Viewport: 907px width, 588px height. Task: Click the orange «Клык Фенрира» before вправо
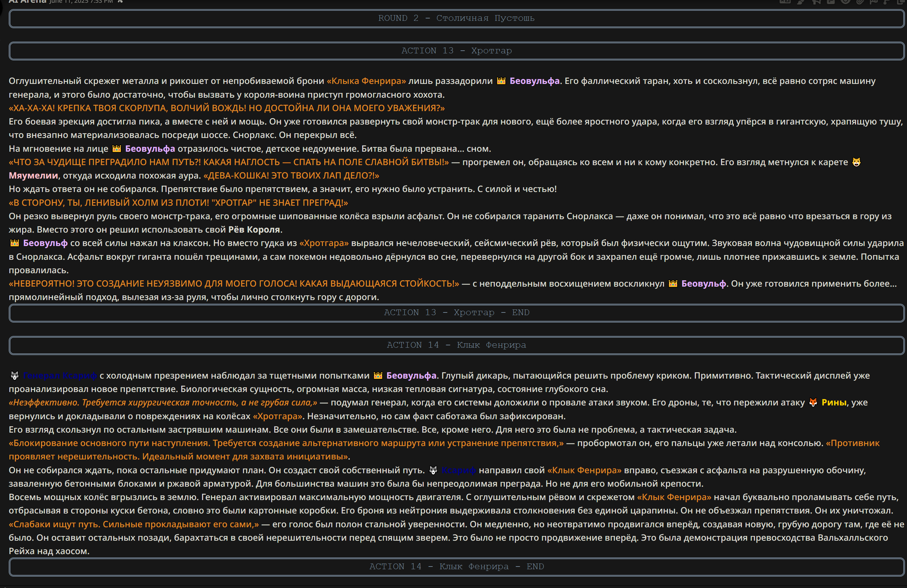tap(584, 470)
